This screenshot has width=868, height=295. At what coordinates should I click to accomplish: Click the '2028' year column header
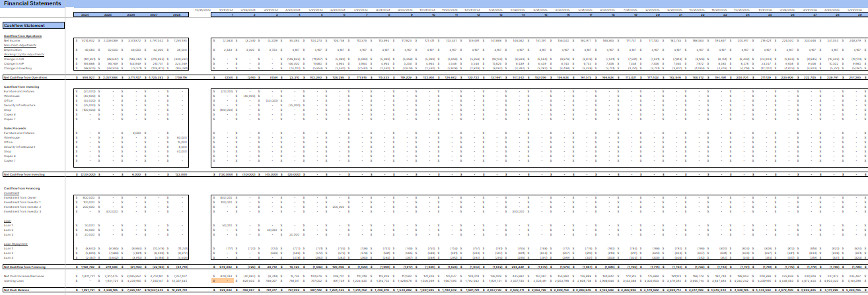point(177,14)
